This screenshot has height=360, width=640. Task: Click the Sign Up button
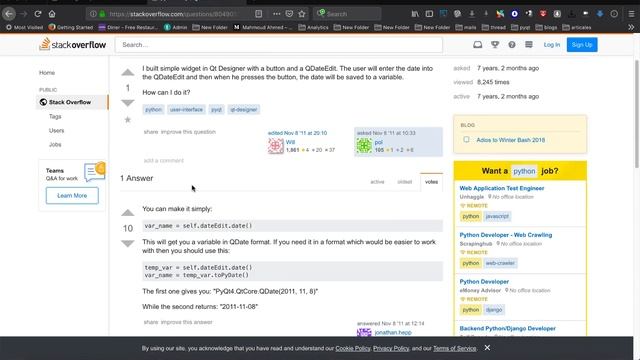[582, 44]
